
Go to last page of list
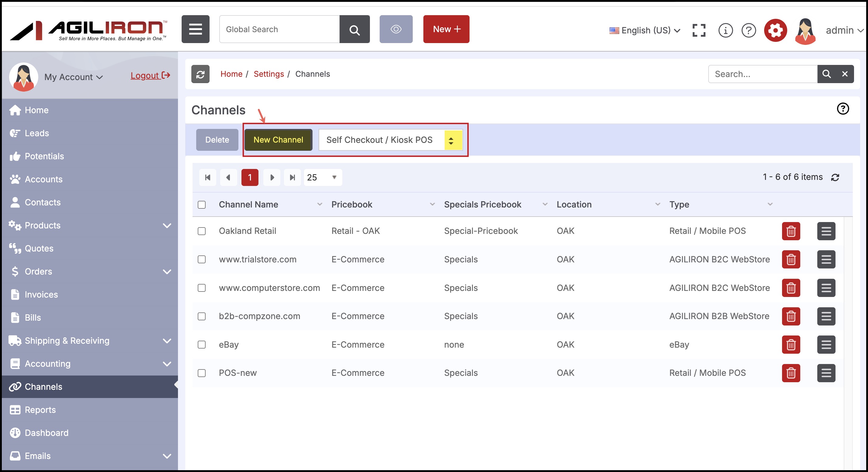point(292,177)
